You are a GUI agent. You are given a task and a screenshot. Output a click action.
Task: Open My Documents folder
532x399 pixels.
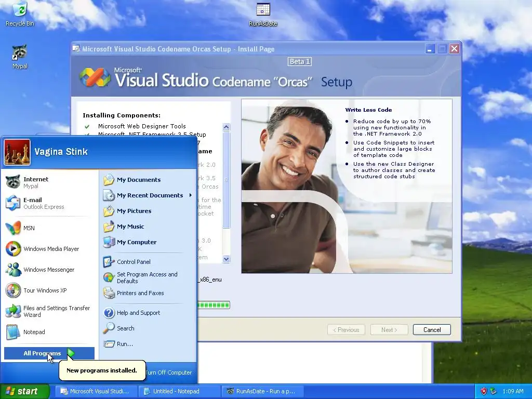147,180
